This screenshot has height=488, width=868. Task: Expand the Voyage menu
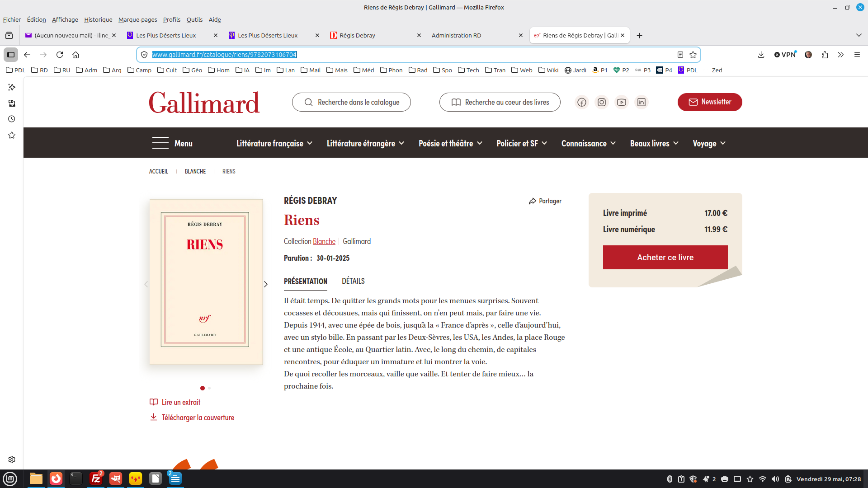(709, 143)
